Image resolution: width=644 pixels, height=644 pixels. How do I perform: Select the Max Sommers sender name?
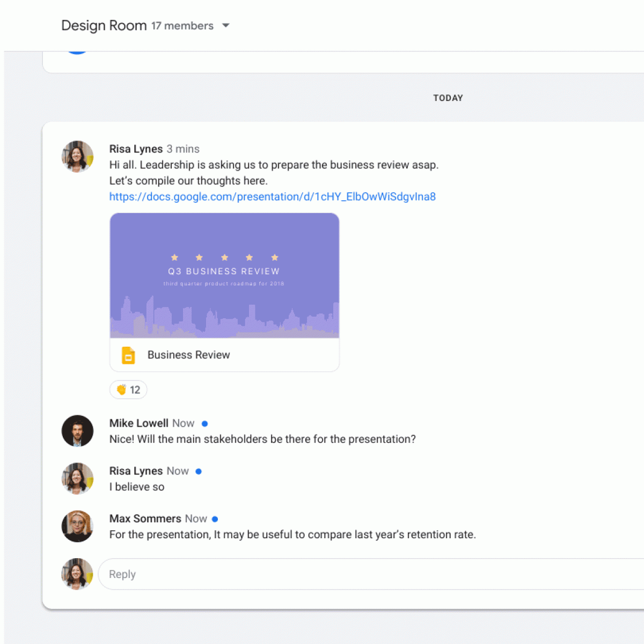(x=145, y=518)
